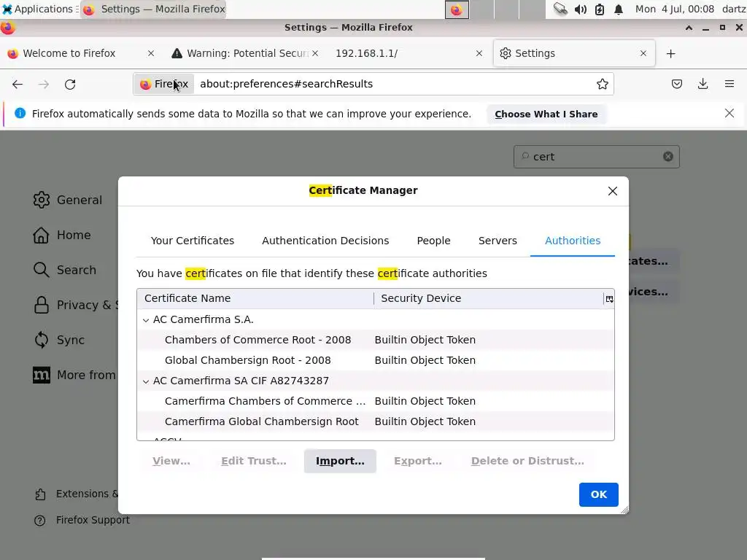Go forward using the forward arrow
Screen dimensions: 747x560
tap(44, 85)
